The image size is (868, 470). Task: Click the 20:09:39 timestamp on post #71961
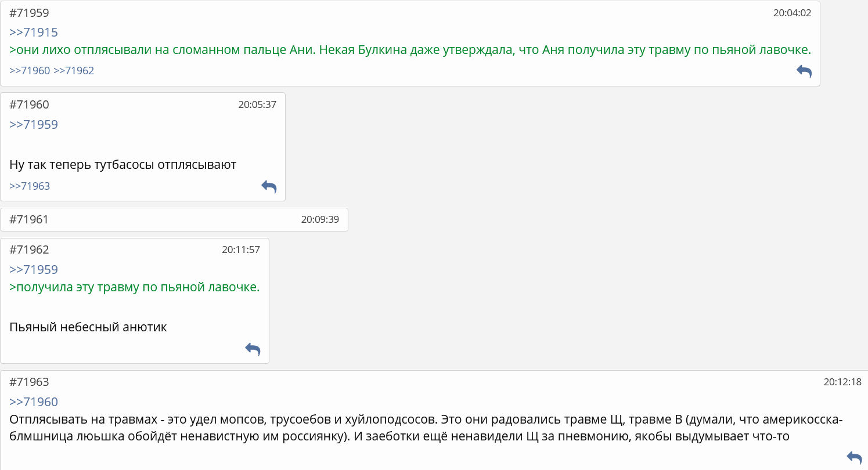pyautogui.click(x=320, y=220)
